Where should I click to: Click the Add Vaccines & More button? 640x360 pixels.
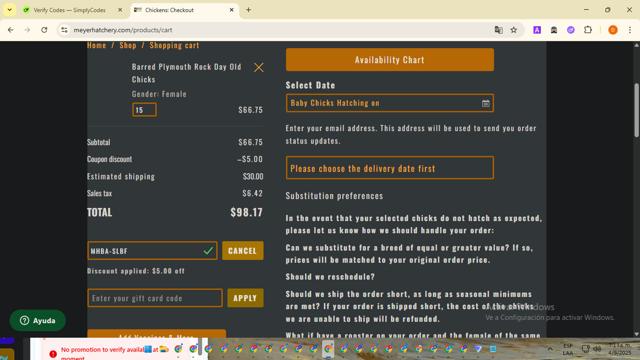pos(157,333)
